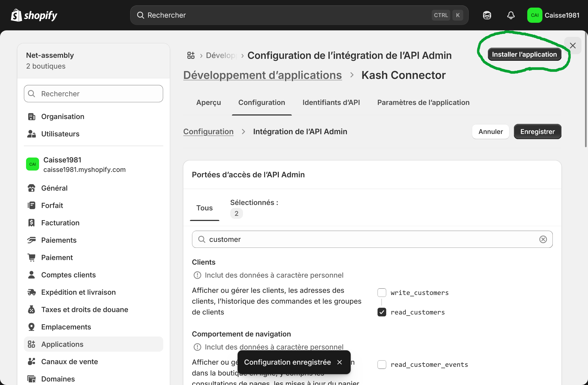The width and height of the screenshot is (588, 385).
Task: Uncheck the read_customers checkbox
Action: [x=382, y=312]
